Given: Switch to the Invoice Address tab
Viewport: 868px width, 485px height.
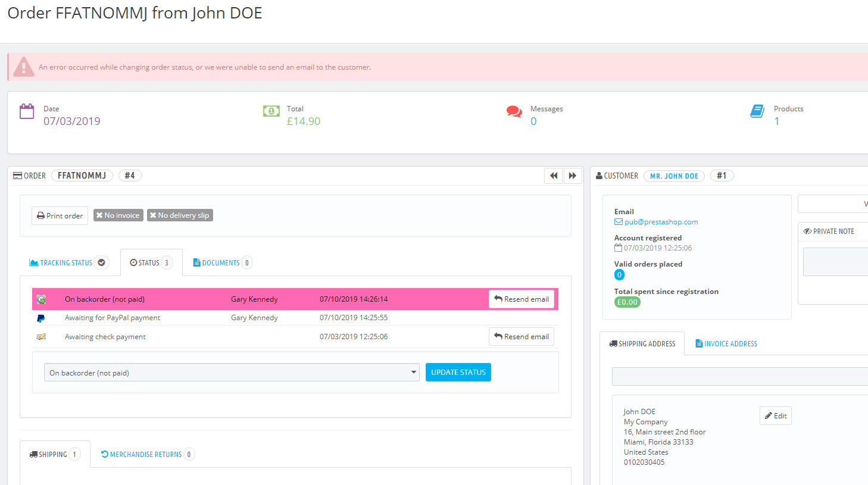Looking at the screenshot, I should (726, 343).
